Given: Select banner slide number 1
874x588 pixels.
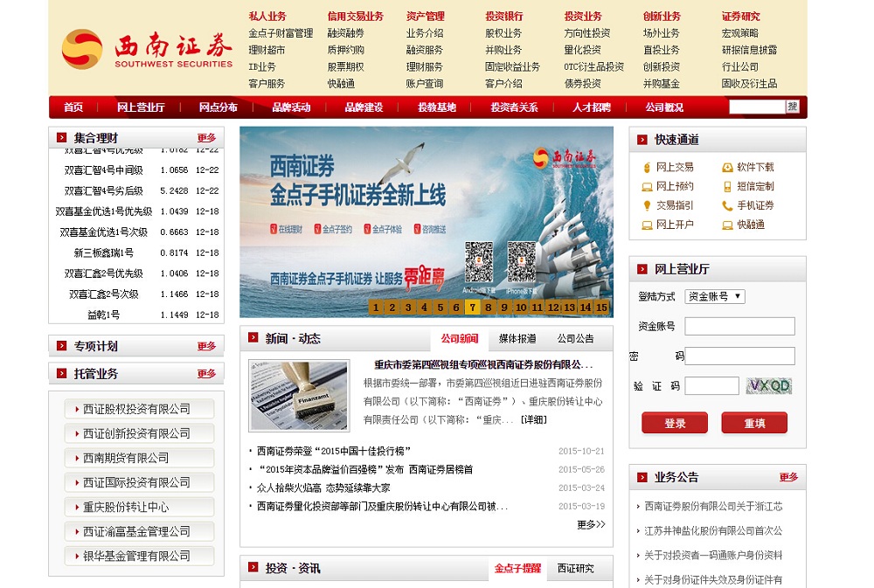Looking at the screenshot, I should tap(376, 307).
